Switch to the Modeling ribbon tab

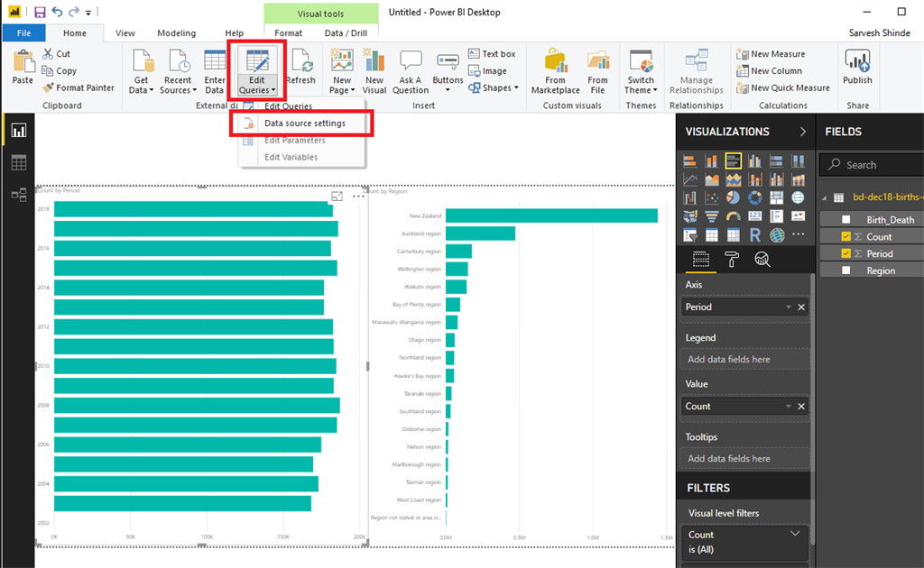pos(177,32)
